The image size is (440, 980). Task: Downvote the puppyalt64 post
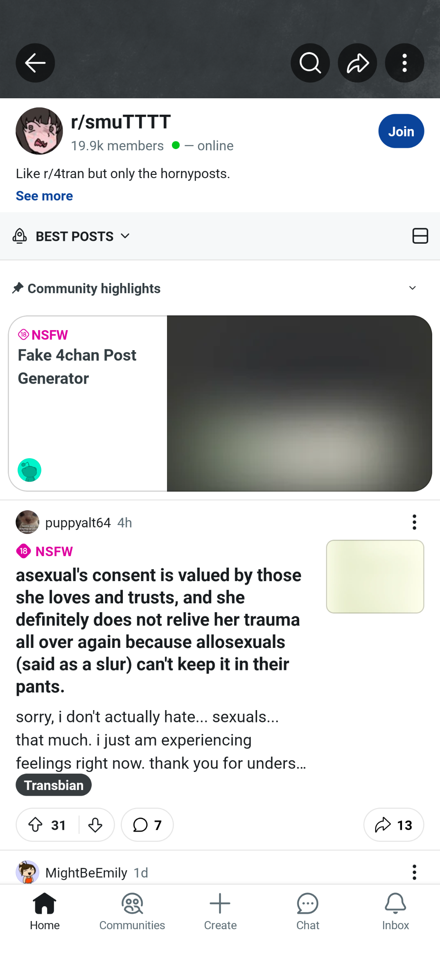tap(95, 824)
